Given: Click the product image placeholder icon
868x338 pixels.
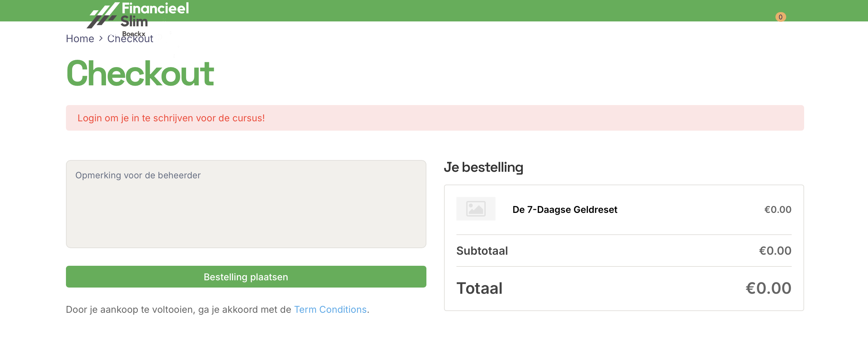Looking at the screenshot, I should pos(475,209).
